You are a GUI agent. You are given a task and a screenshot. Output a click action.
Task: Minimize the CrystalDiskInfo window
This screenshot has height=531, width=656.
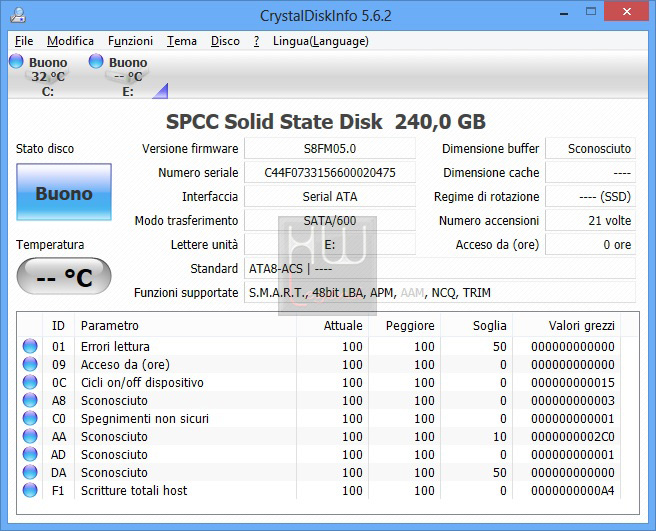click(x=564, y=13)
